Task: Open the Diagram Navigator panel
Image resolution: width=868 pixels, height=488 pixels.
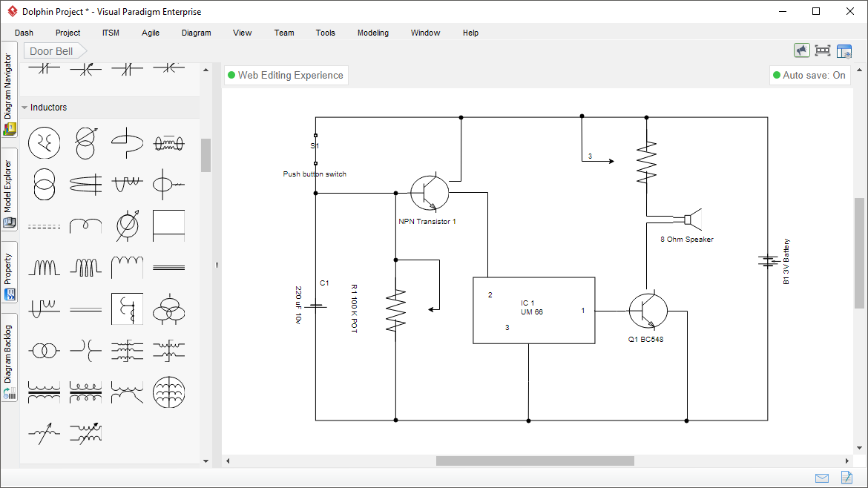Action: tap(9, 96)
